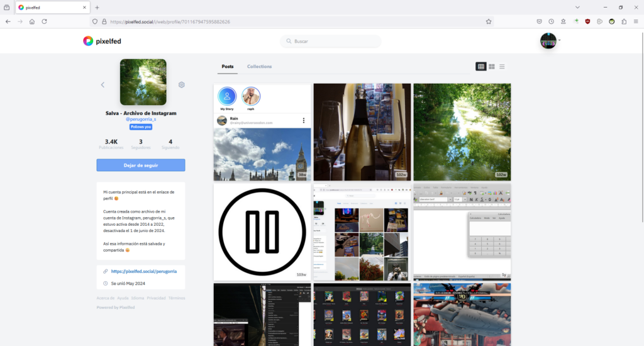Focus the Buscar search field
This screenshot has width=644, height=346.
(x=331, y=41)
